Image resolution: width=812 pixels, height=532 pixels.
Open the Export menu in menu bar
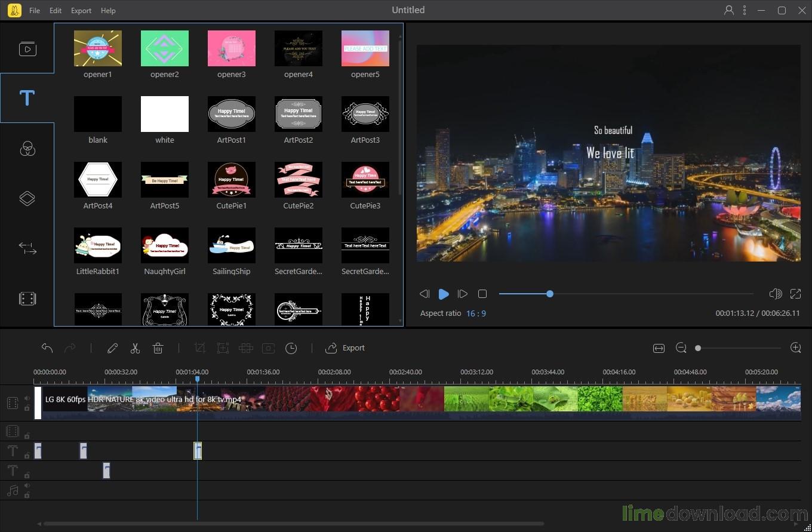[81, 11]
